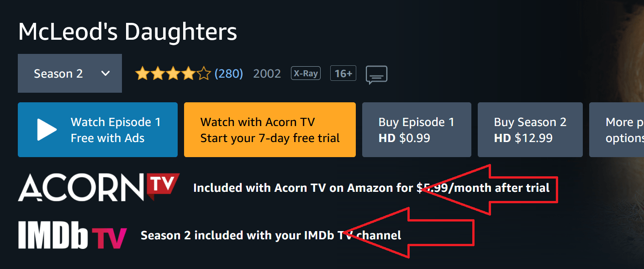Click the chevron arrow beside Season 2
Screen dimensions: 644x269
106,73
